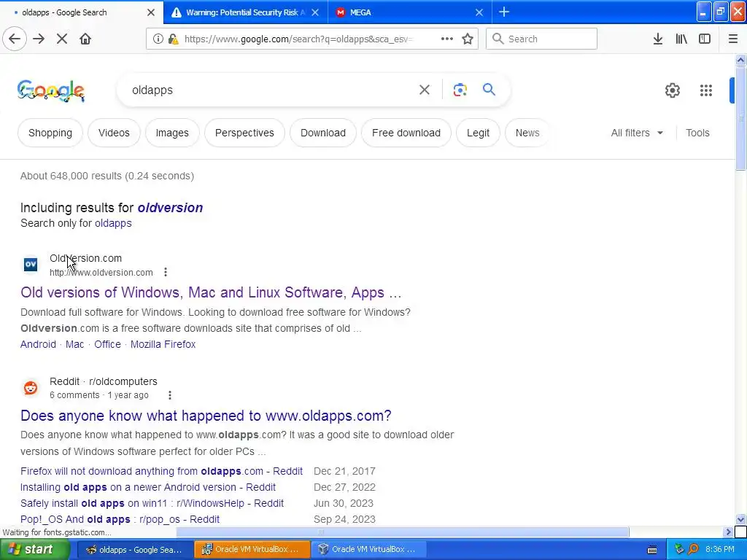Screen dimensions: 747x560
Task: Go back to the previous page
Action: [15, 39]
